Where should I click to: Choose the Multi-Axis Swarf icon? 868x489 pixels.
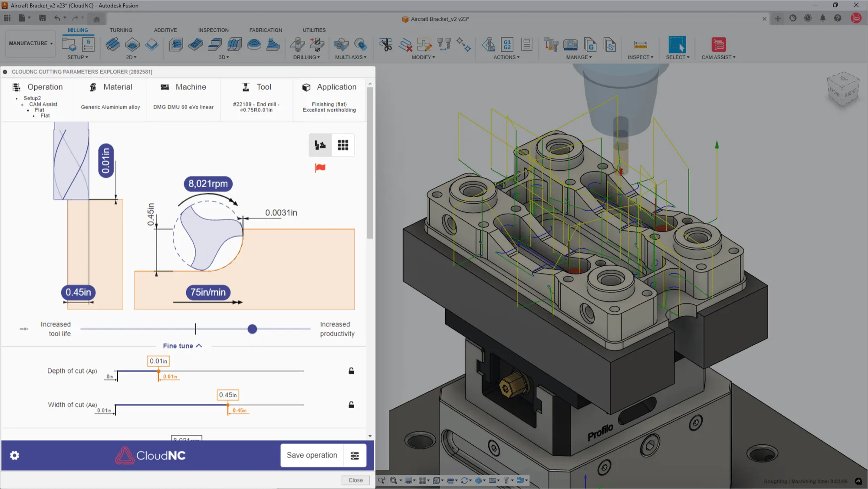pos(341,44)
